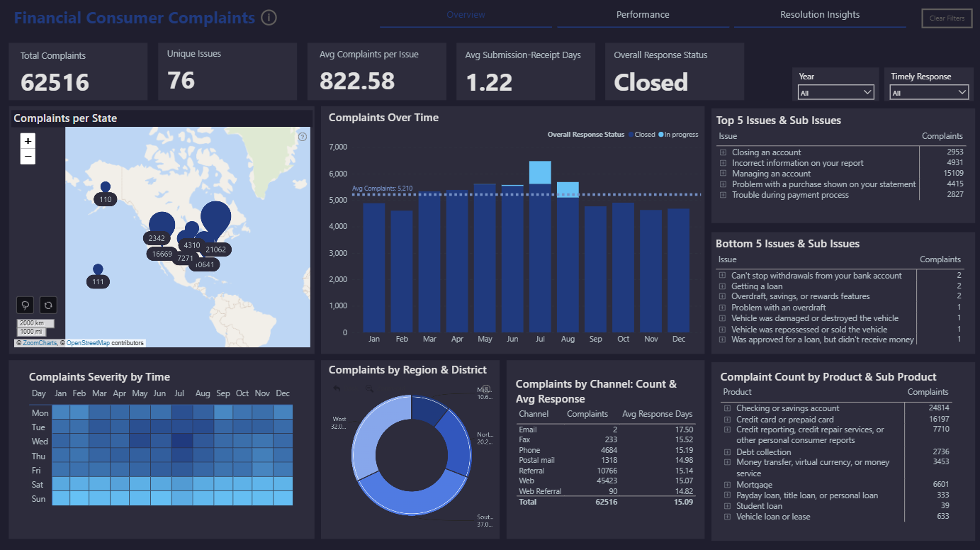Open the Timely Response filter dropdown
Screen dimensions: 980x550
tap(930, 92)
